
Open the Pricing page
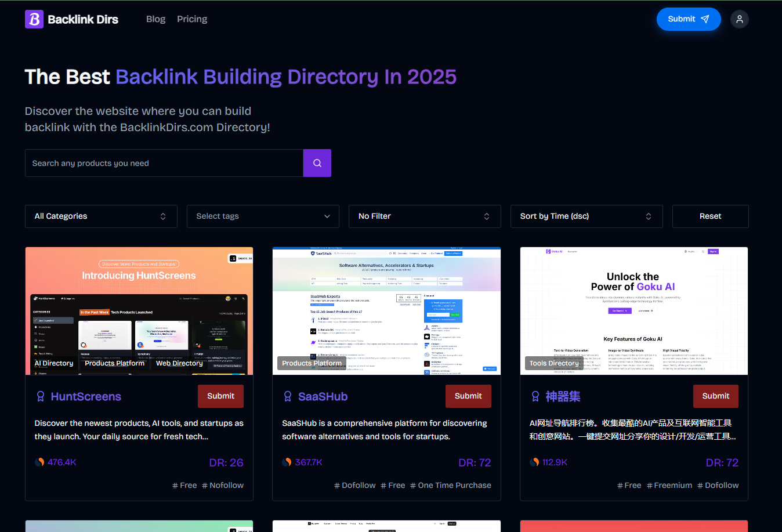[x=192, y=19]
